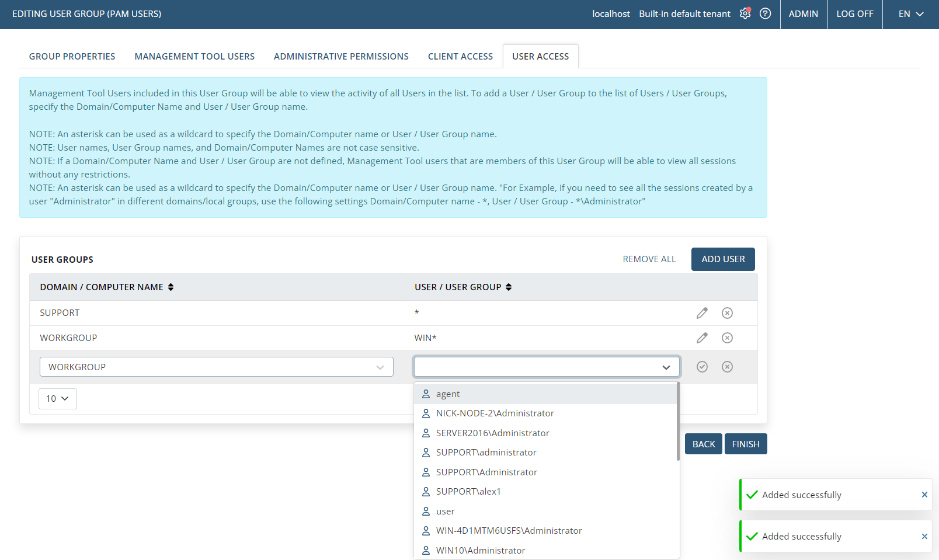This screenshot has width=939, height=560.
Task: Sort by User / User Group column
Action: [509, 287]
